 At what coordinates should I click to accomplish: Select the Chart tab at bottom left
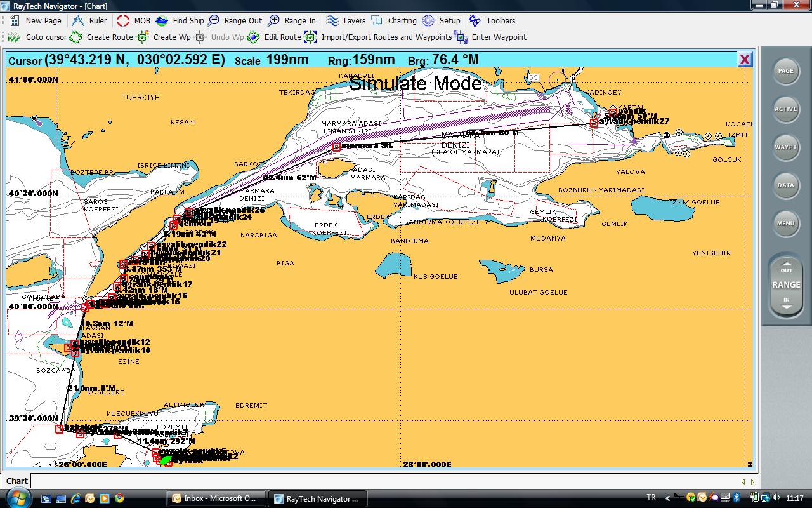click(16, 481)
